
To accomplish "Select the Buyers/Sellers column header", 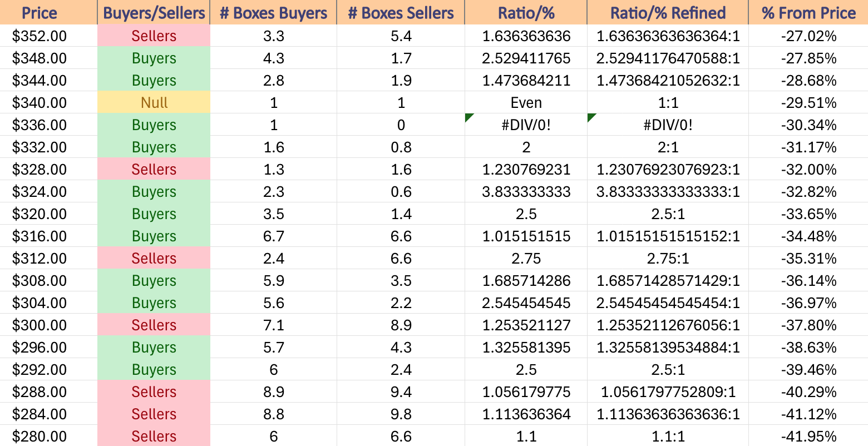I will (154, 12).
